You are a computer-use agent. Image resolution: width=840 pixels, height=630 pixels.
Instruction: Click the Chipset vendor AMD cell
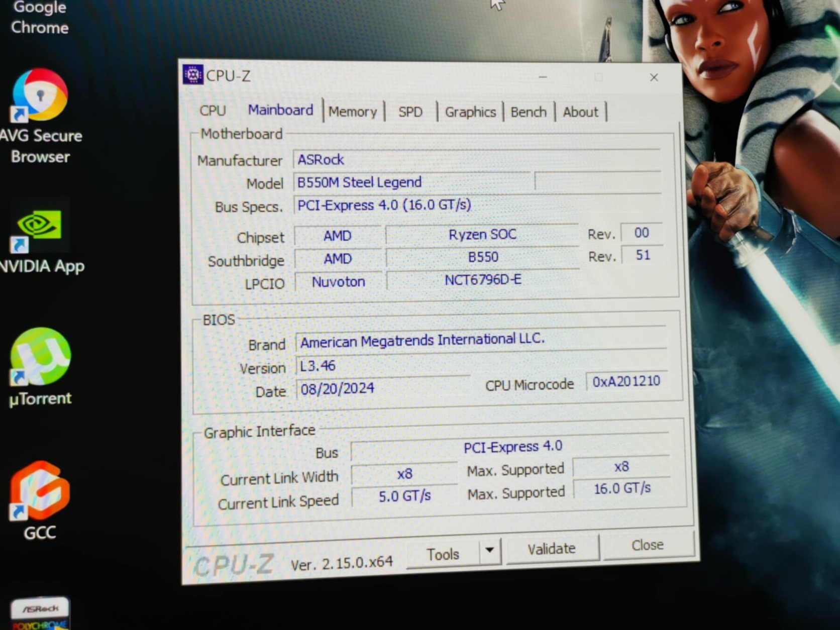click(x=338, y=236)
